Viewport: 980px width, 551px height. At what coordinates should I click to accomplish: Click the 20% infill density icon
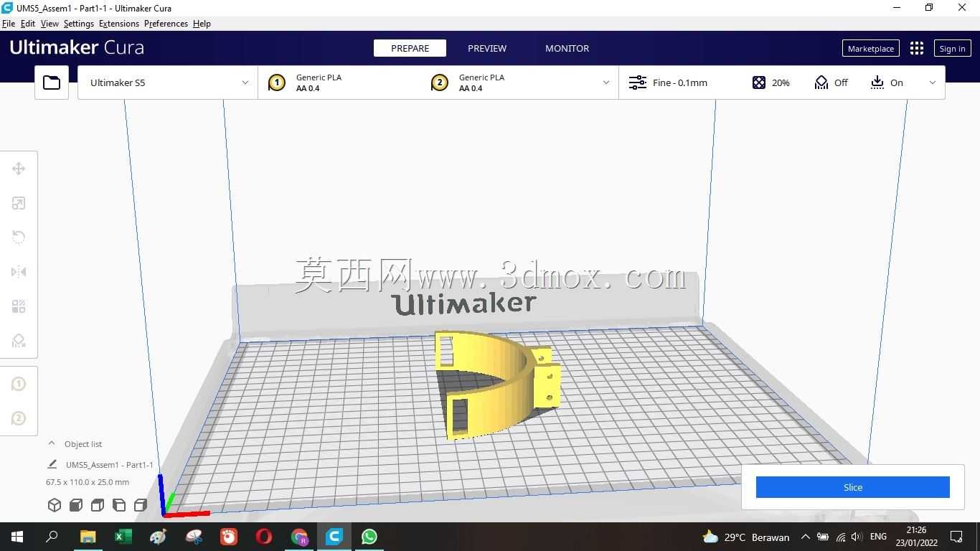pyautogui.click(x=759, y=83)
